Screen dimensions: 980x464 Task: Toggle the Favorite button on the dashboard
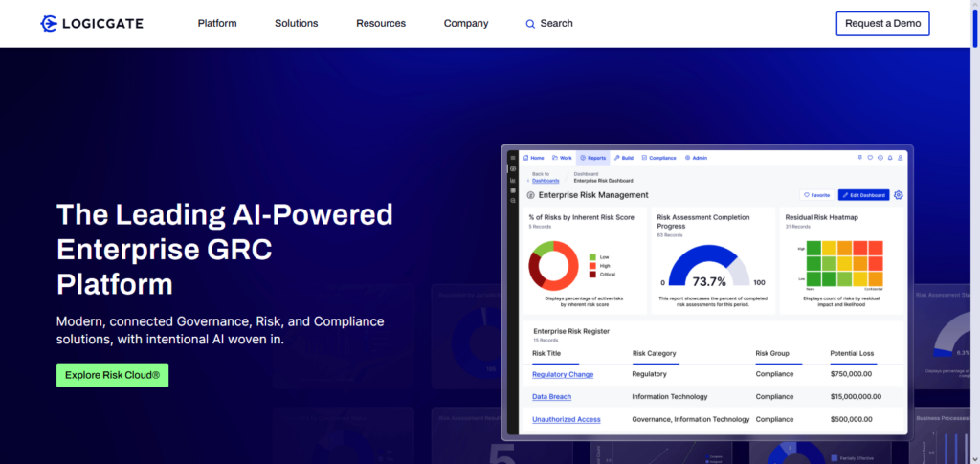point(815,195)
